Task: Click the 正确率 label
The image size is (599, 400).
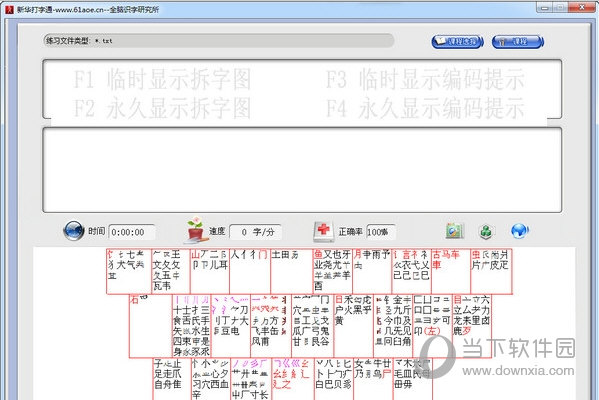Action: click(x=350, y=232)
